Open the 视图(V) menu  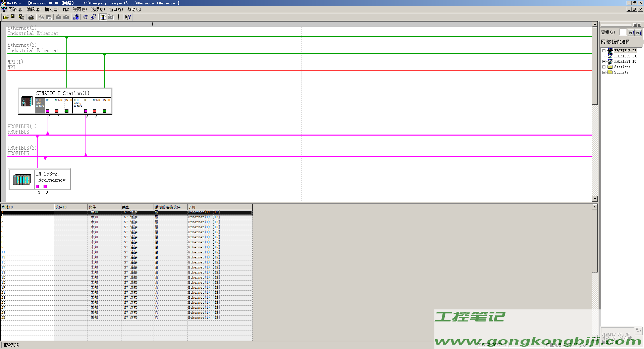click(80, 9)
